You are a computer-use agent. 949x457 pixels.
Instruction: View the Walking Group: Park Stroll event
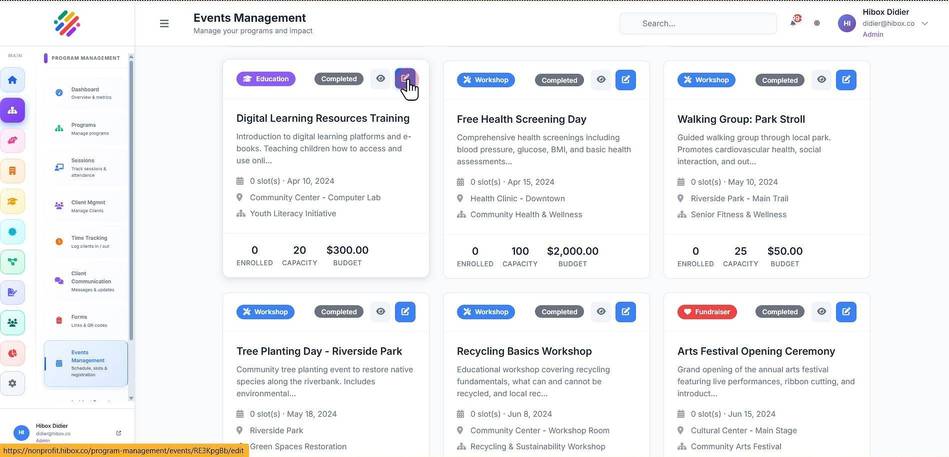821,80
